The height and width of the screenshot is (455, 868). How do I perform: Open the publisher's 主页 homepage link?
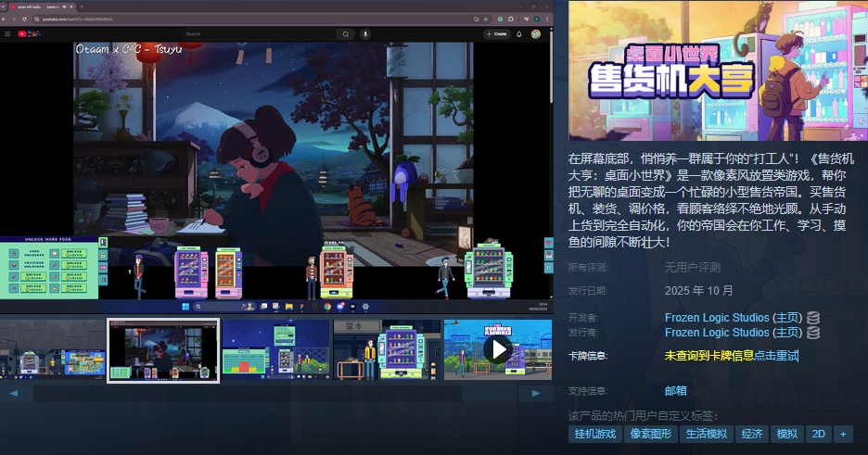[786, 333]
